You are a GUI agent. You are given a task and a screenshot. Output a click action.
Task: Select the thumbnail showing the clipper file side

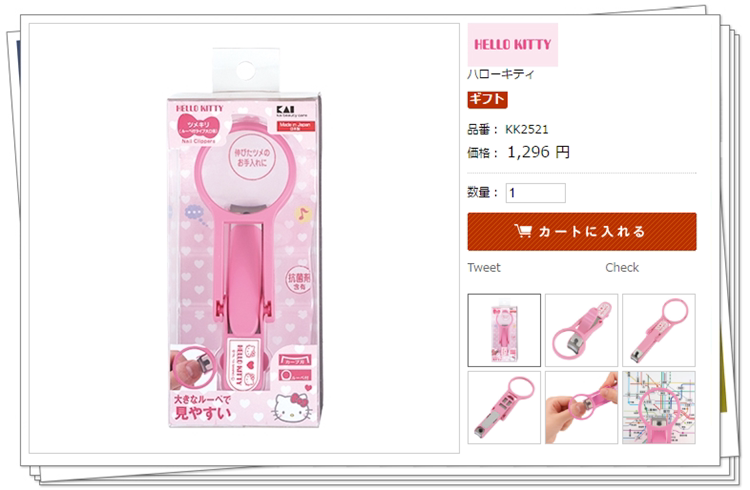coord(504,408)
